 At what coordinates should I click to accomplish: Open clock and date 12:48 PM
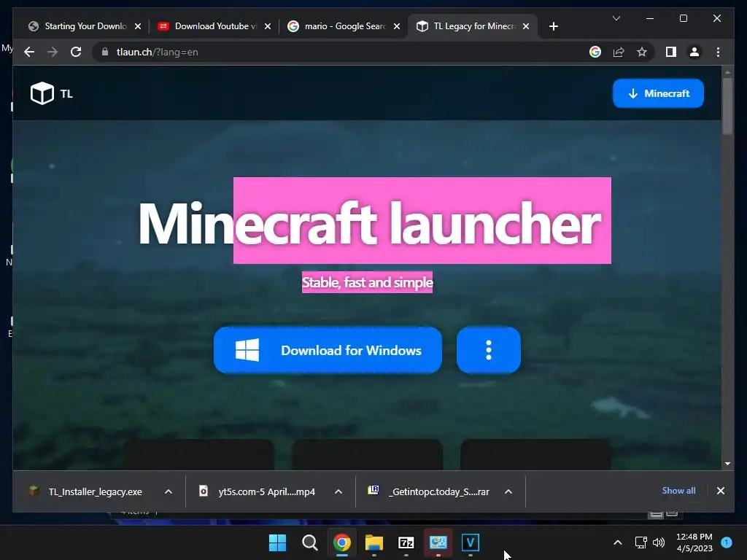694,542
